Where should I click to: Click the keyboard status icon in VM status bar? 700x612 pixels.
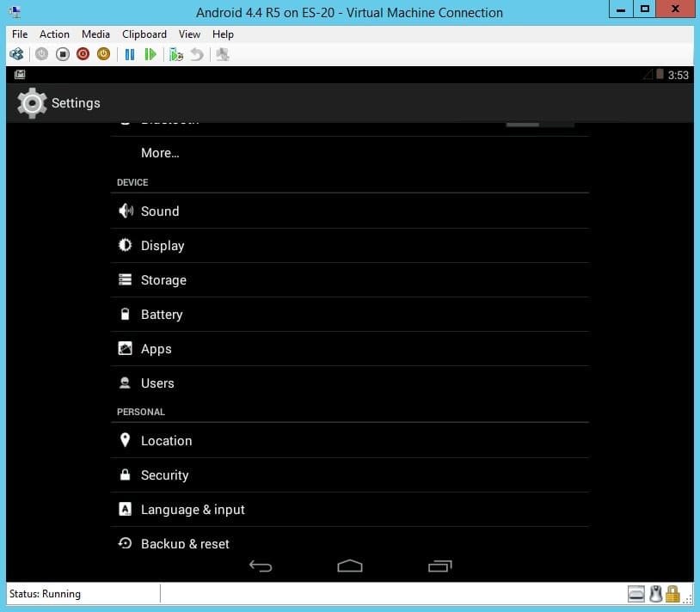[x=636, y=594]
